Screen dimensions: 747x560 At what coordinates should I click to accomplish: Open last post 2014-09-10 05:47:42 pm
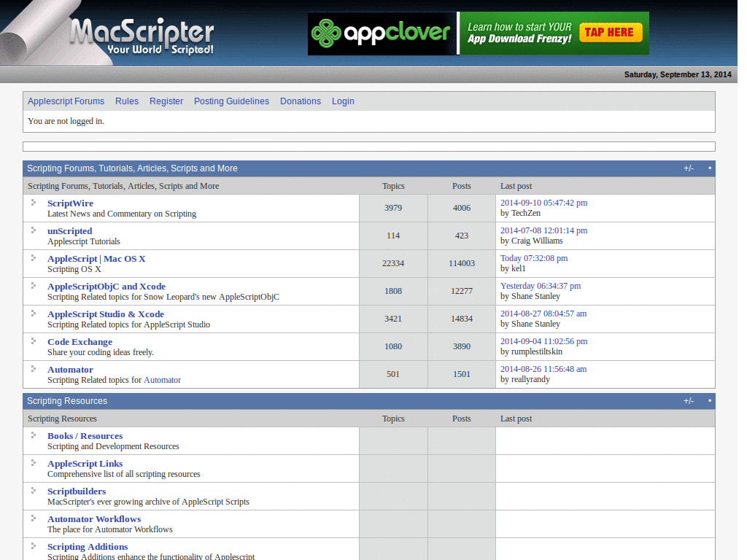(x=543, y=203)
